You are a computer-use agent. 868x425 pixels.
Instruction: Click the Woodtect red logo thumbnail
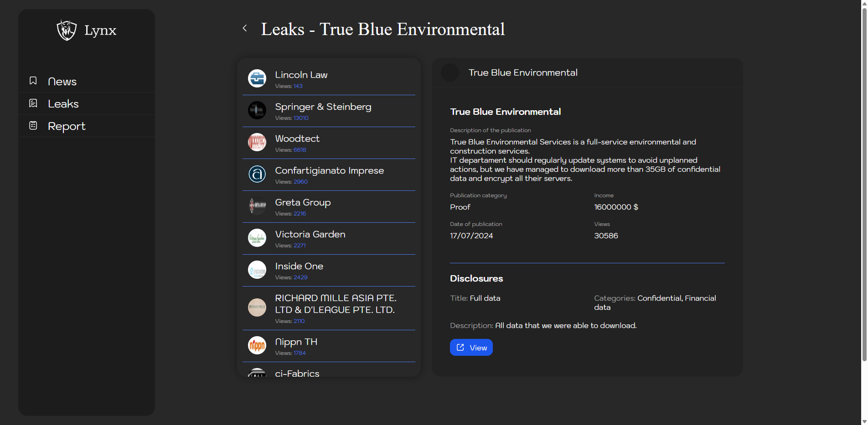coord(257,142)
